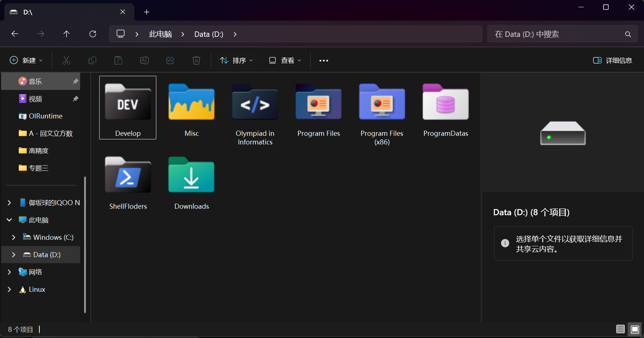
Task: Expand the Data (D:) tree node
Action: [14, 255]
